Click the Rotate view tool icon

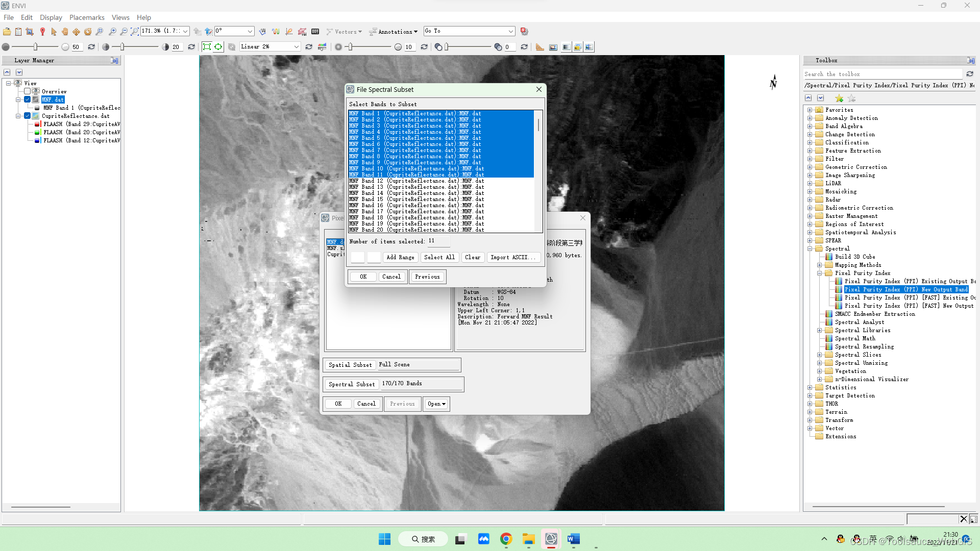coord(88,32)
